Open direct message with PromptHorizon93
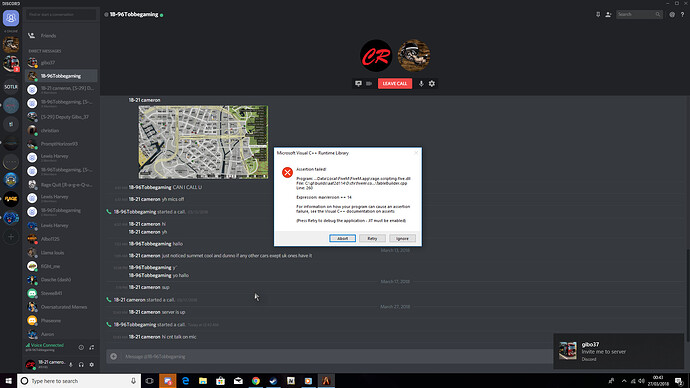 (x=61, y=144)
